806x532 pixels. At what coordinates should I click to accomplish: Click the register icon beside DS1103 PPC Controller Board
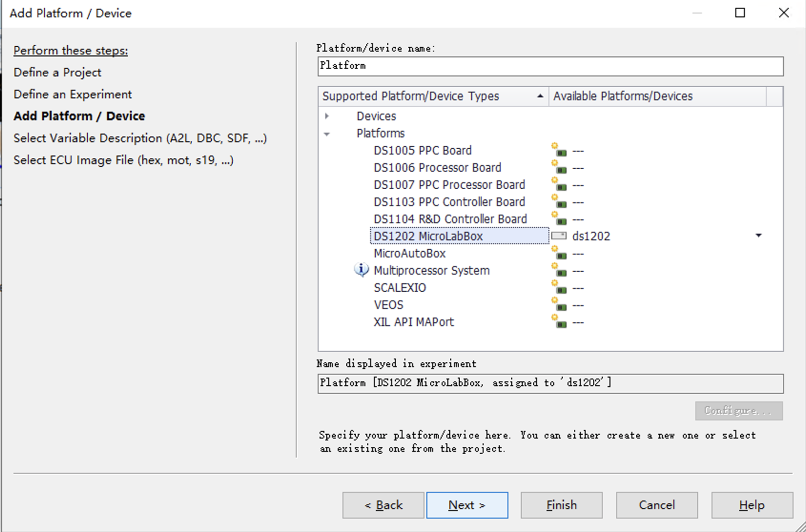[x=558, y=202]
